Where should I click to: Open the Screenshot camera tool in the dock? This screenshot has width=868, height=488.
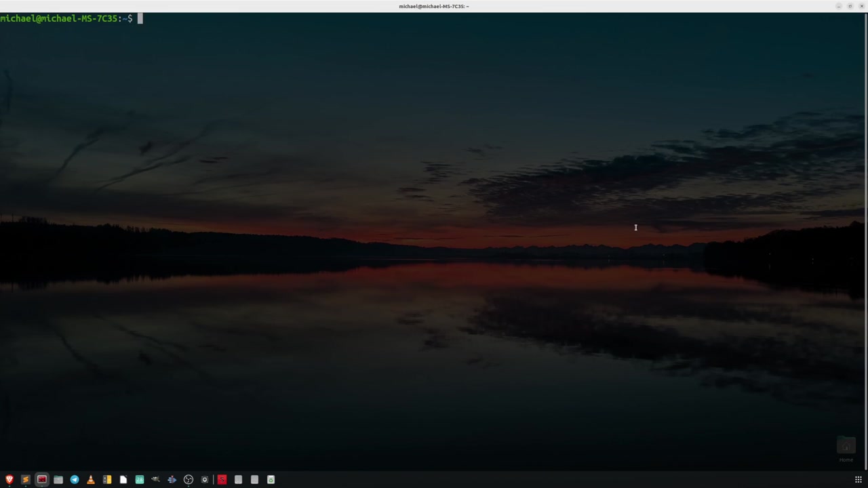click(x=205, y=480)
